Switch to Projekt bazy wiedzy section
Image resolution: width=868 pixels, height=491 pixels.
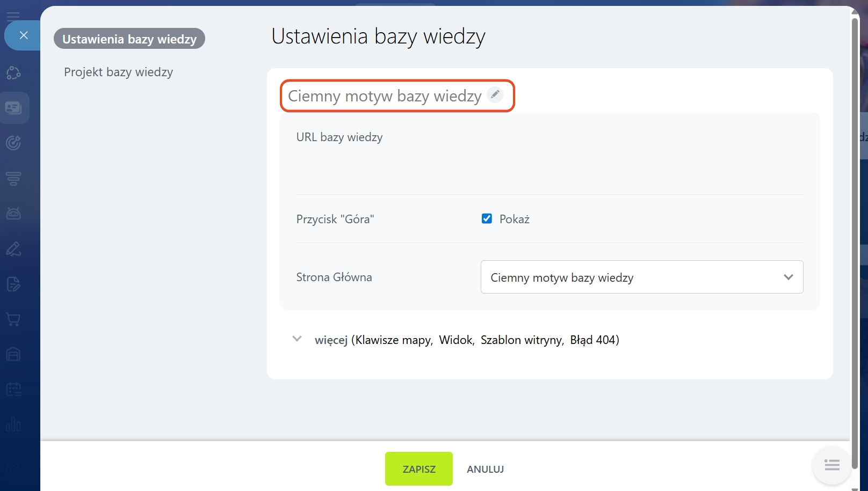click(x=118, y=72)
